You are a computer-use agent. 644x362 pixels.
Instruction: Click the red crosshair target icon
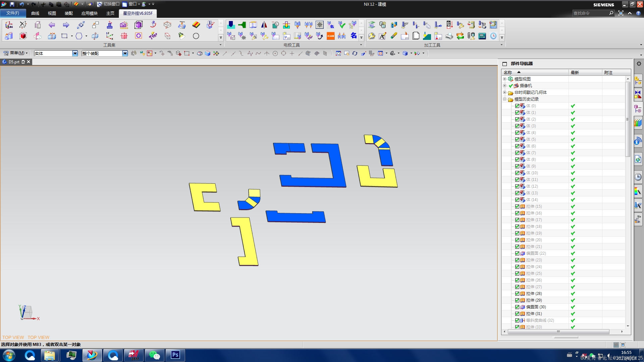click(124, 36)
